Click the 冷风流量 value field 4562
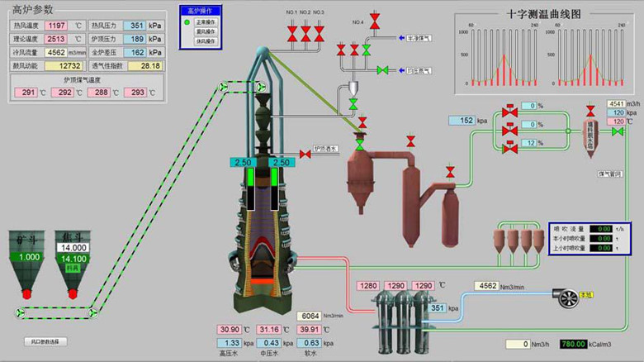Screen dimensions: 644x362 (x=57, y=52)
